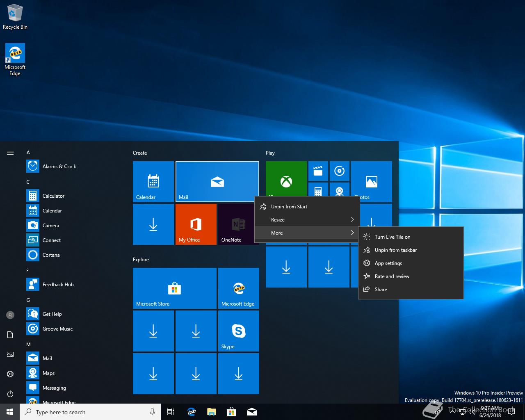
Task: Open App settings from the context menu
Action: (411, 263)
